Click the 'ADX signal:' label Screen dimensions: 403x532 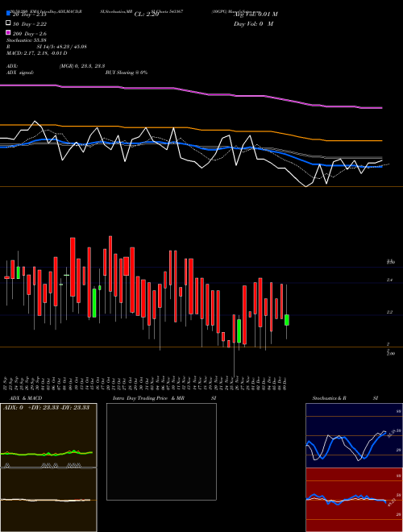click(20, 73)
